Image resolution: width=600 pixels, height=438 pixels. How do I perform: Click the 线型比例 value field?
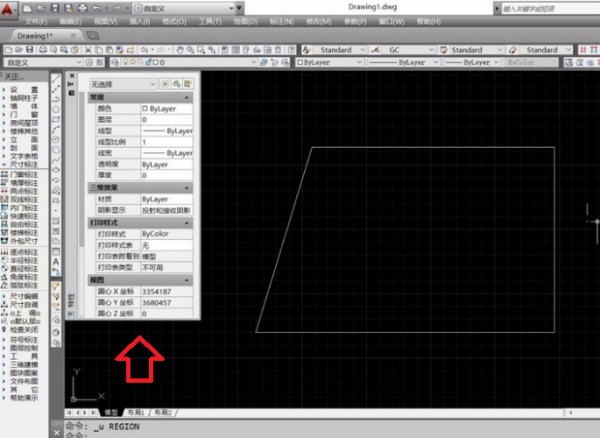pos(167,142)
